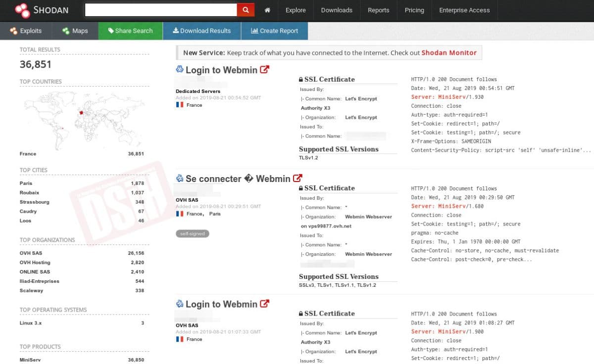Focus the Shodan search input field
Image resolution: width=594 pixels, height=364 pixels.
point(160,10)
